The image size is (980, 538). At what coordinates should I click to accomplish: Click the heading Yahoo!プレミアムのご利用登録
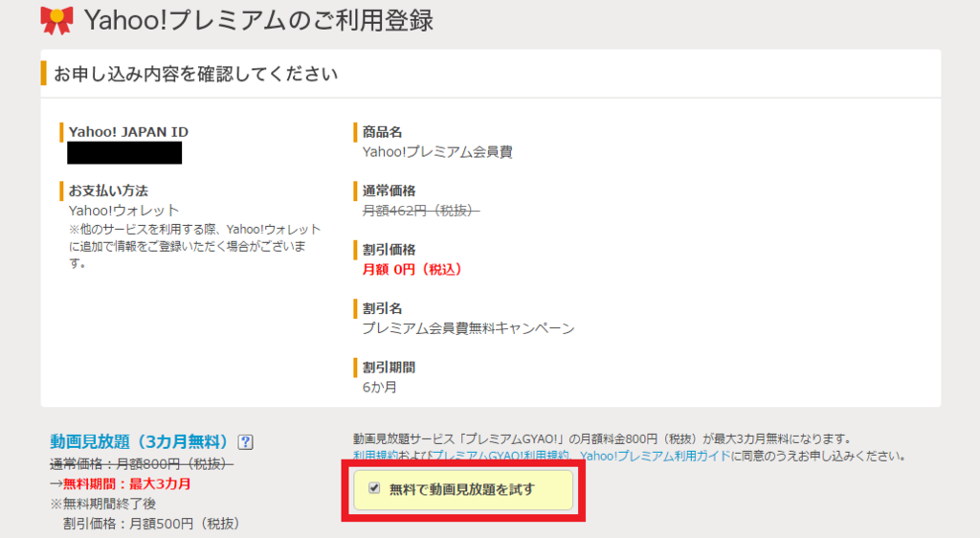pos(258,21)
